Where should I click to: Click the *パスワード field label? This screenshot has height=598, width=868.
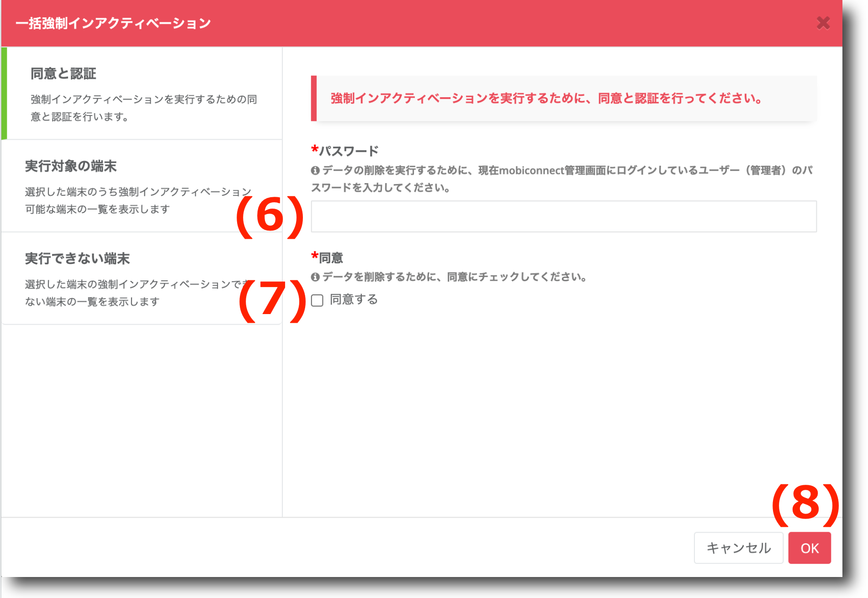click(x=345, y=151)
